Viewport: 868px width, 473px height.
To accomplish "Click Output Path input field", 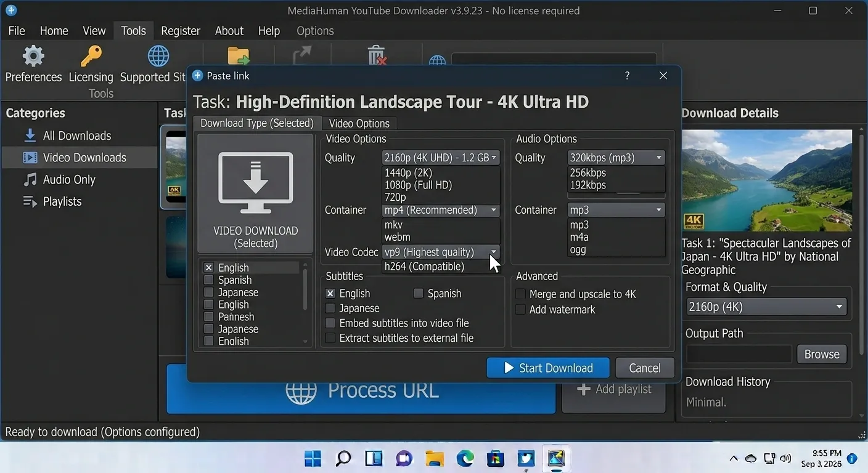I will point(739,354).
